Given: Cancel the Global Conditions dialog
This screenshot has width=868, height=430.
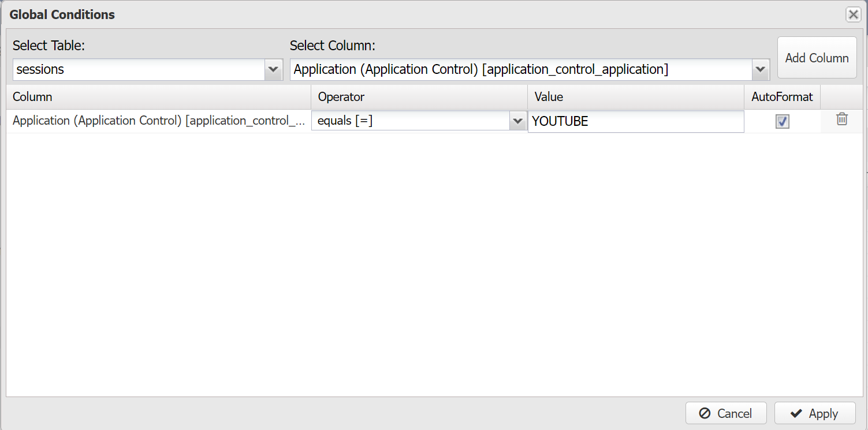Looking at the screenshot, I should pos(726,413).
